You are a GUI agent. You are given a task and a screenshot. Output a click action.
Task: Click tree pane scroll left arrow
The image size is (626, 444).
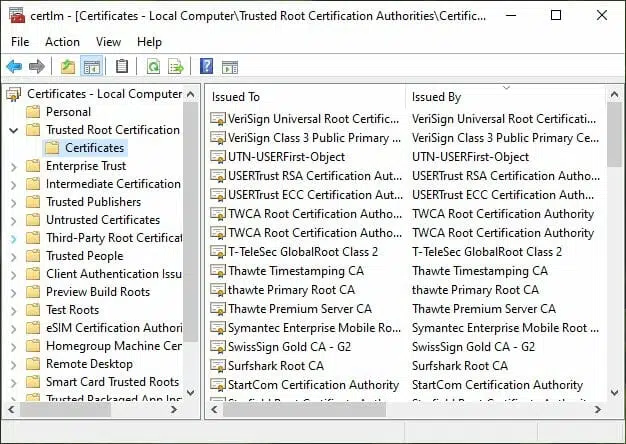point(12,409)
